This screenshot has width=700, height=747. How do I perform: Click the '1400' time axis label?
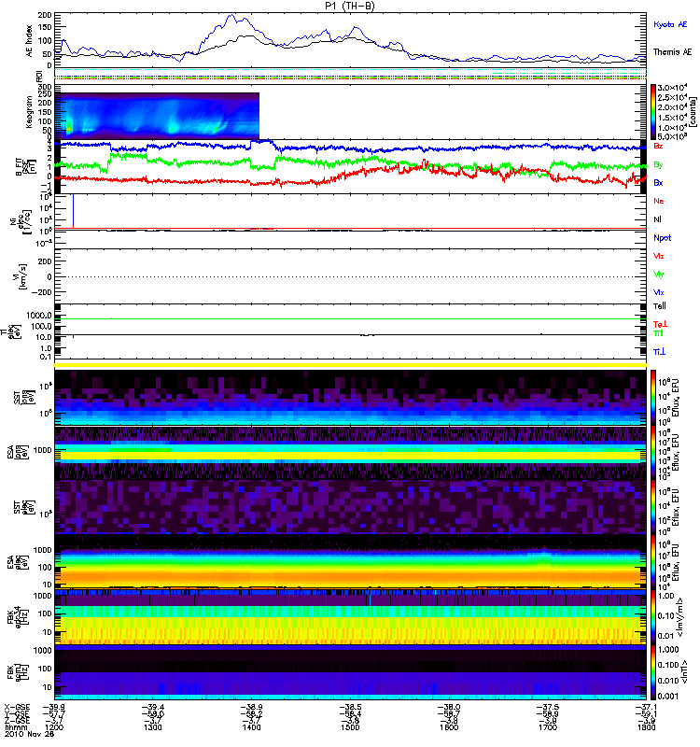click(251, 727)
